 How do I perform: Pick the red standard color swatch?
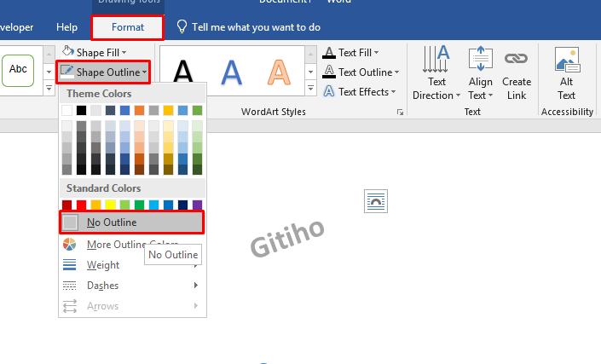pyautogui.click(x=82, y=205)
